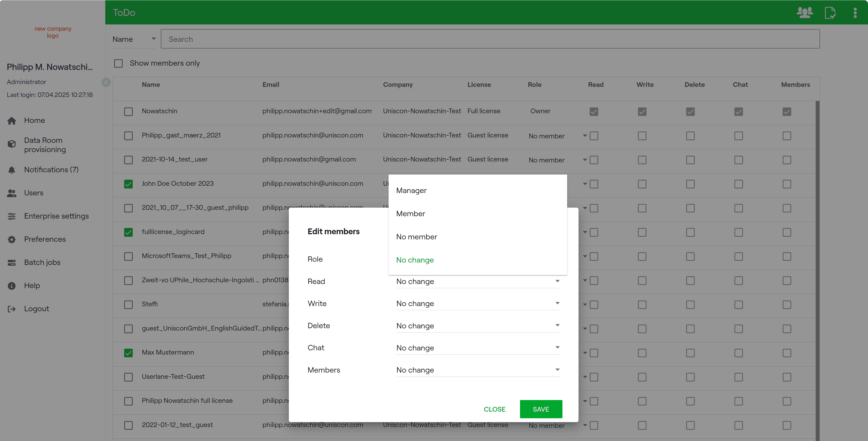Screen dimensions: 868x441
Task: Click the Preferences gear icon
Action: point(12,239)
